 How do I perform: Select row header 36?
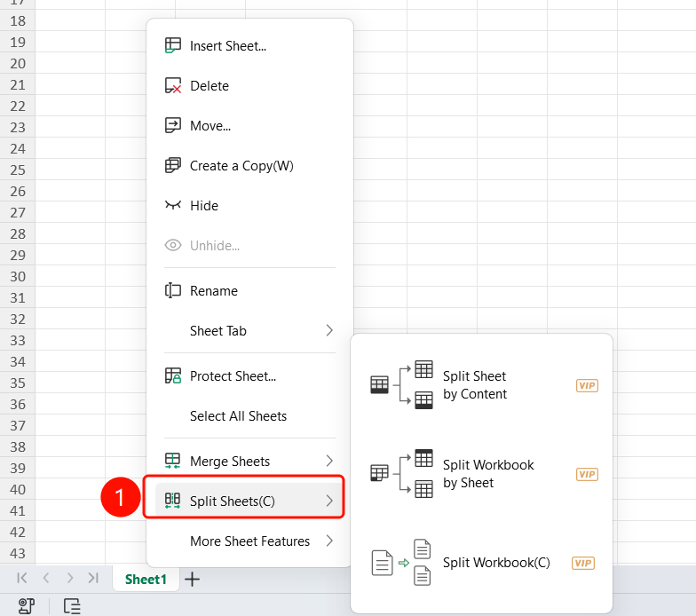coord(18,405)
